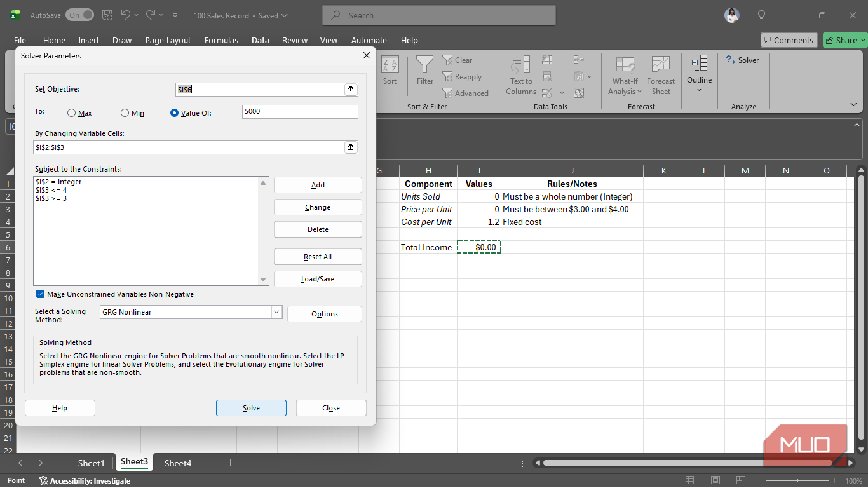Viewport: 868px width, 488px height.
Task: Click the lightbulb icon in title bar
Action: [761, 15]
